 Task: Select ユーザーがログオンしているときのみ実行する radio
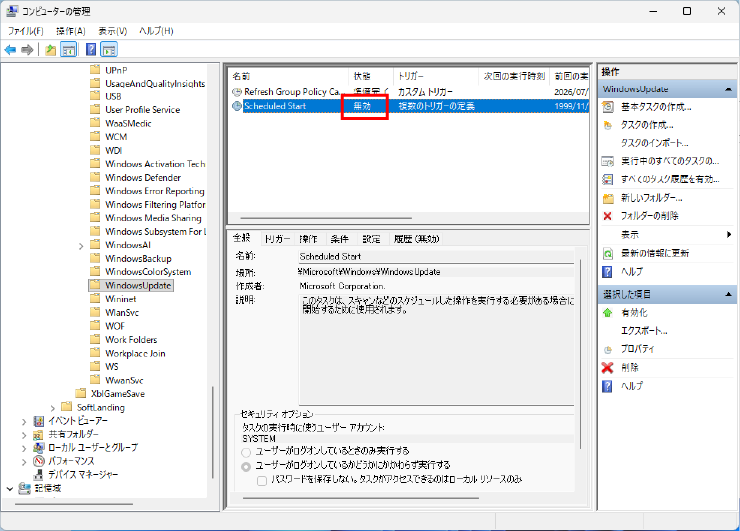coord(246,452)
